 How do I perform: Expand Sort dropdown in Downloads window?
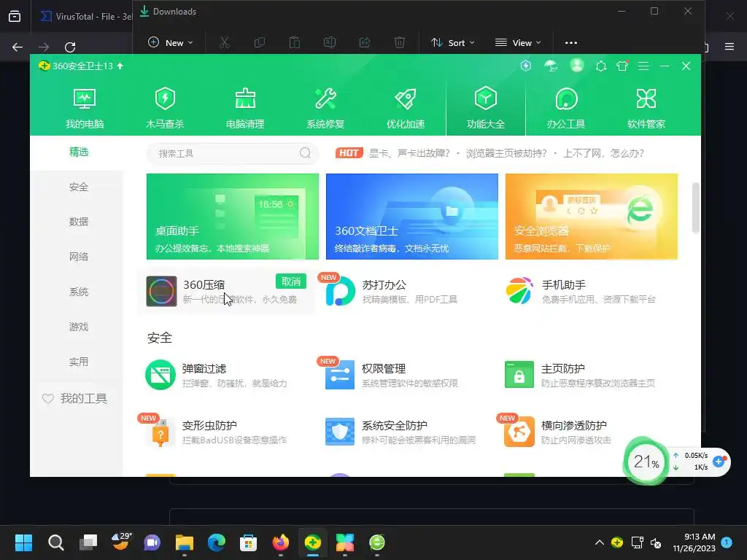click(x=452, y=43)
